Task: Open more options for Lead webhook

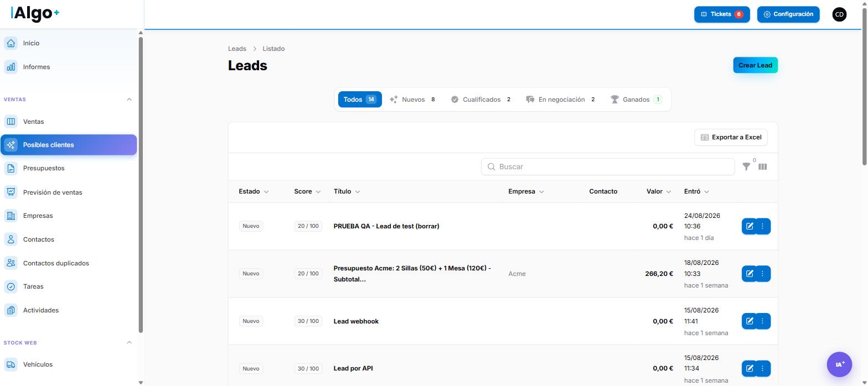Action: [763, 321]
